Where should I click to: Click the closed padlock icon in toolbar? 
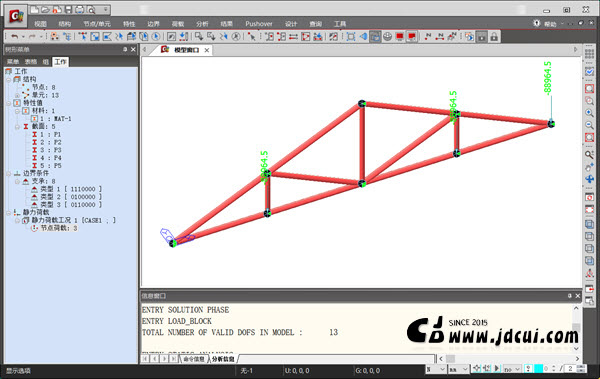click(x=494, y=37)
